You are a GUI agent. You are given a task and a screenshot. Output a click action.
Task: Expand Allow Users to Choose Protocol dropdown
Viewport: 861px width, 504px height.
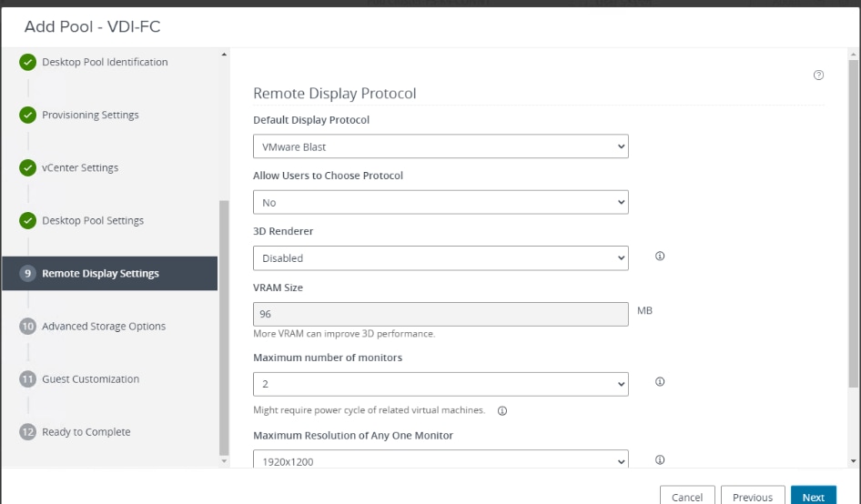point(441,202)
